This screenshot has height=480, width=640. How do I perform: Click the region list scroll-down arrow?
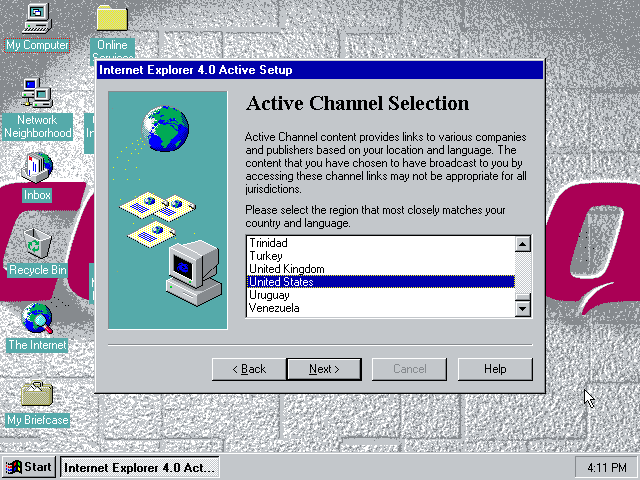click(x=523, y=309)
